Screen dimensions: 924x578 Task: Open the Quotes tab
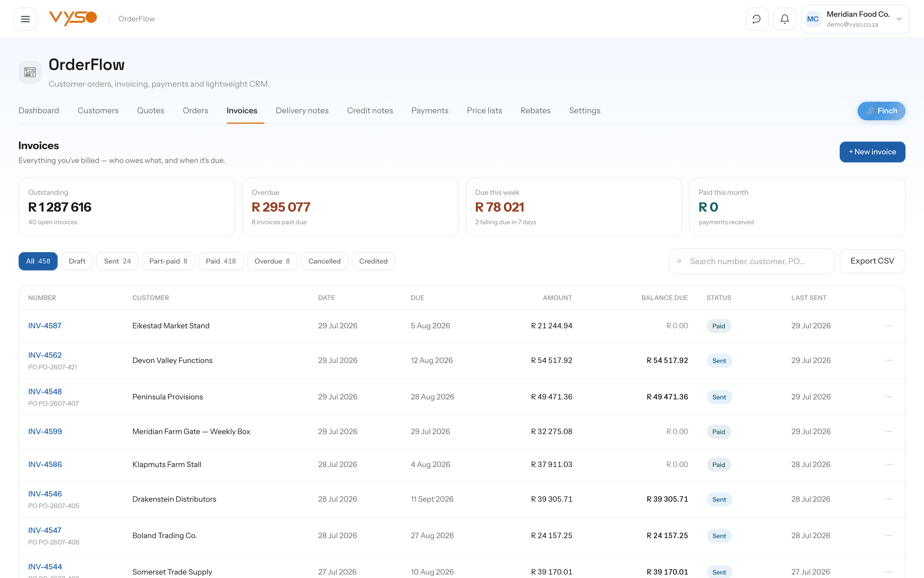pos(150,110)
